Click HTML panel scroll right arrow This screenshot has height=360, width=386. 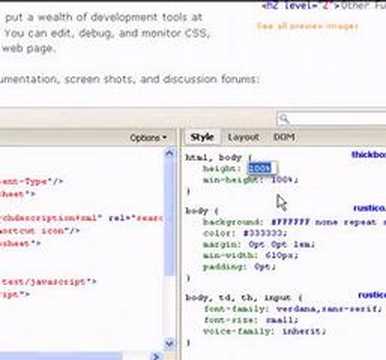coord(155,356)
